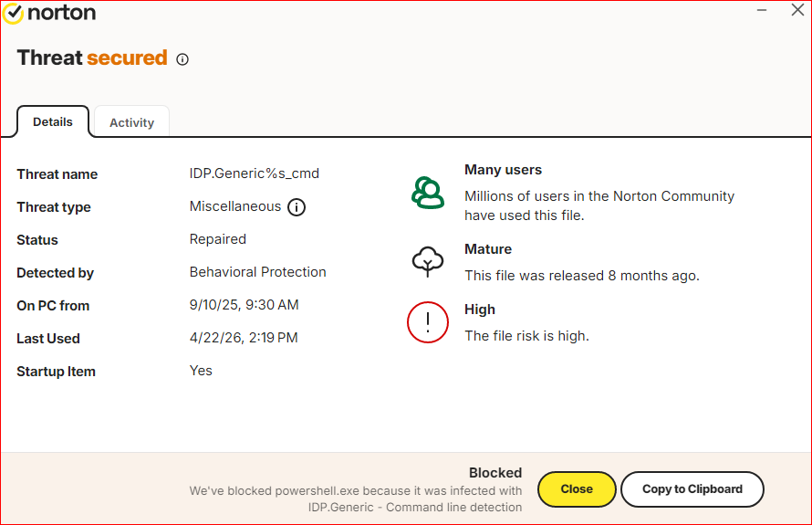812x525 pixels.
Task: Click the On PC from label
Action: point(53,306)
